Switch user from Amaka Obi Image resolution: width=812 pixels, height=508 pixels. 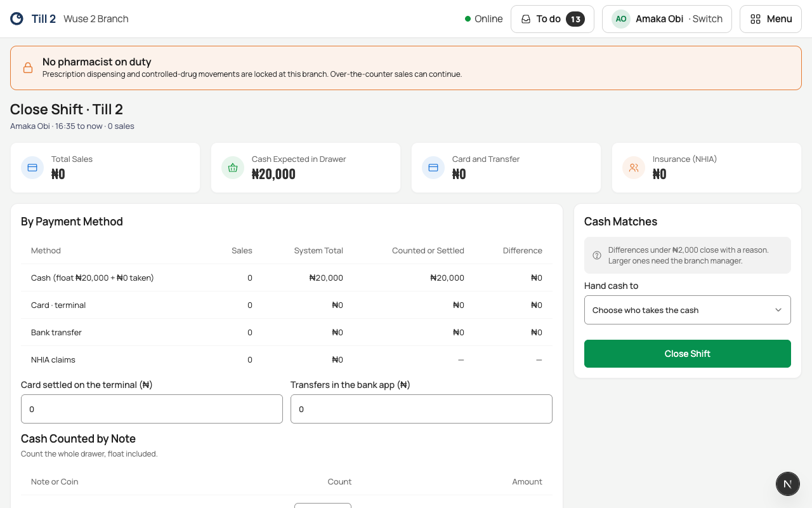pos(667,19)
